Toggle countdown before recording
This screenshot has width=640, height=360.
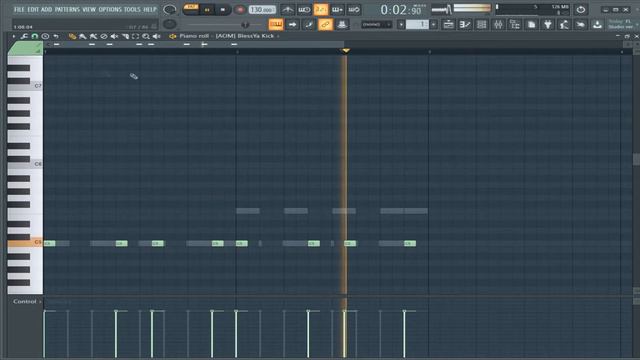click(x=321, y=9)
